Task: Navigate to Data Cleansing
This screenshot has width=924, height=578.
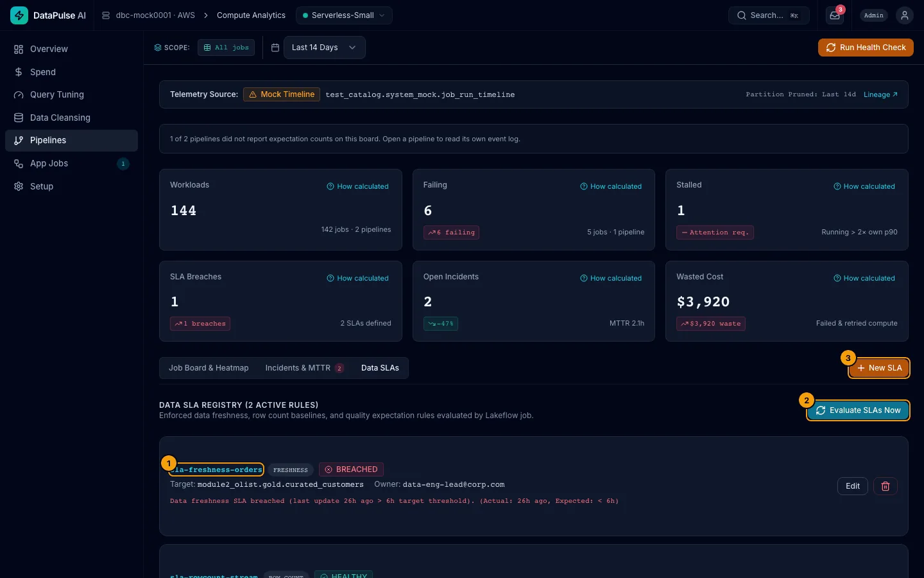Action: (x=71, y=118)
